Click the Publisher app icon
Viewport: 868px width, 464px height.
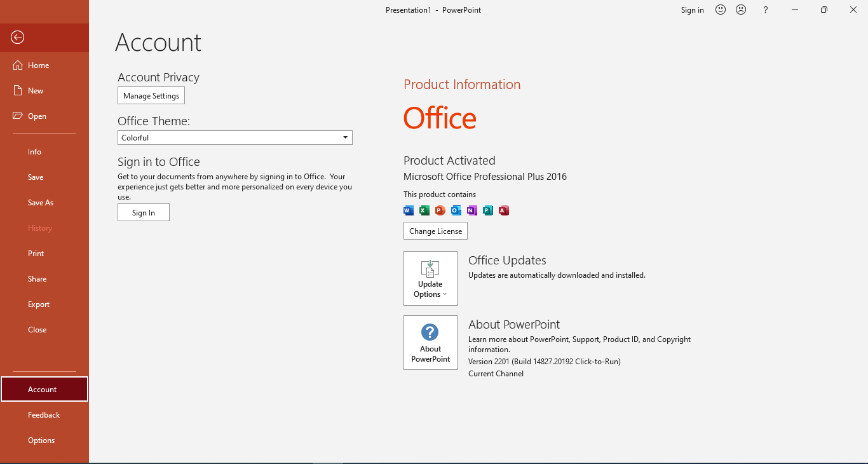(x=488, y=210)
